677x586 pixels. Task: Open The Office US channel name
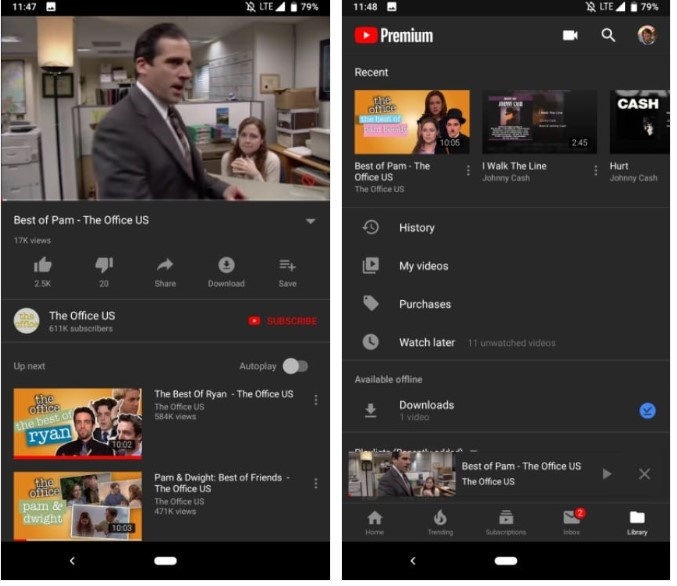click(x=82, y=316)
